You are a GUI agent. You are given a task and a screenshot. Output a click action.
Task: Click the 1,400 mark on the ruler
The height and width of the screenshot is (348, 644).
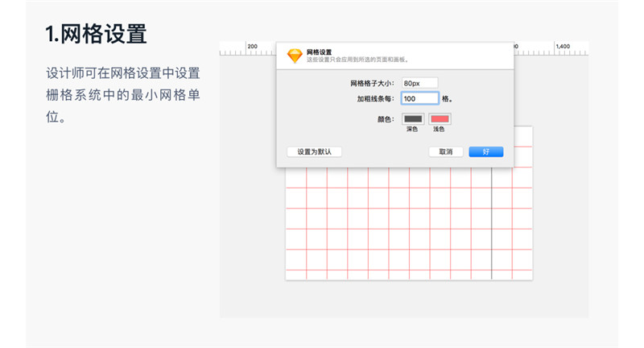pos(562,47)
